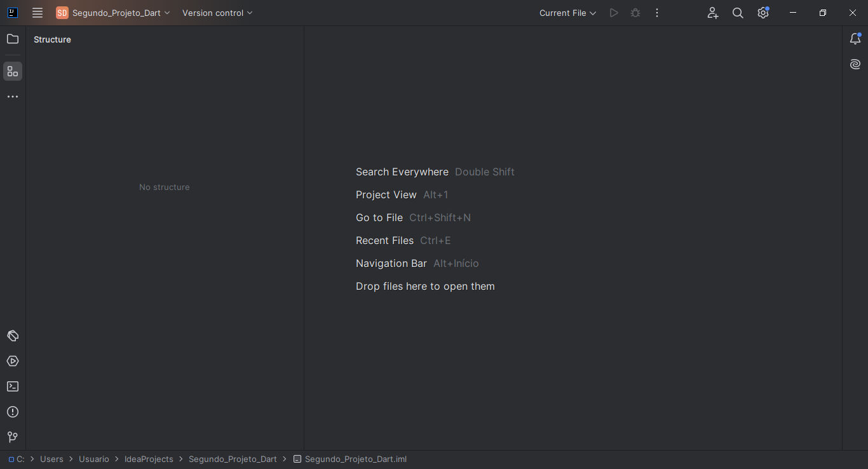The image size is (868, 469).
Task: Run the current file with play icon
Action: pos(614,13)
